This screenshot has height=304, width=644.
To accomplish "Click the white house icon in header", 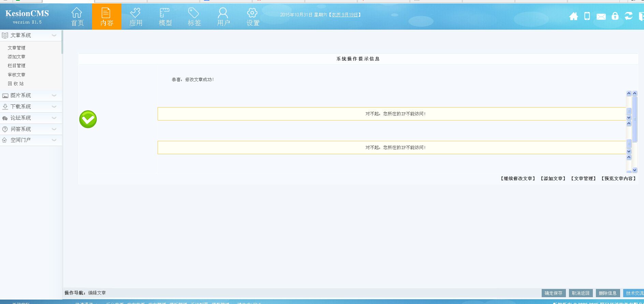I will [x=573, y=16].
